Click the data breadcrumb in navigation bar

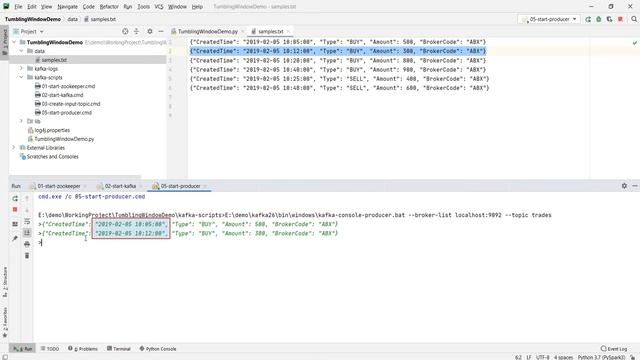coord(73,19)
